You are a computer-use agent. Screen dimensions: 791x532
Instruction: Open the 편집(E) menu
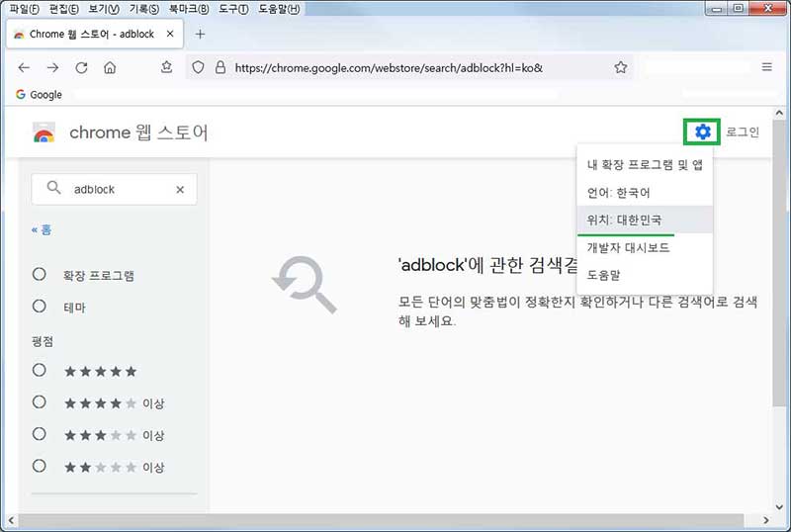click(x=63, y=9)
